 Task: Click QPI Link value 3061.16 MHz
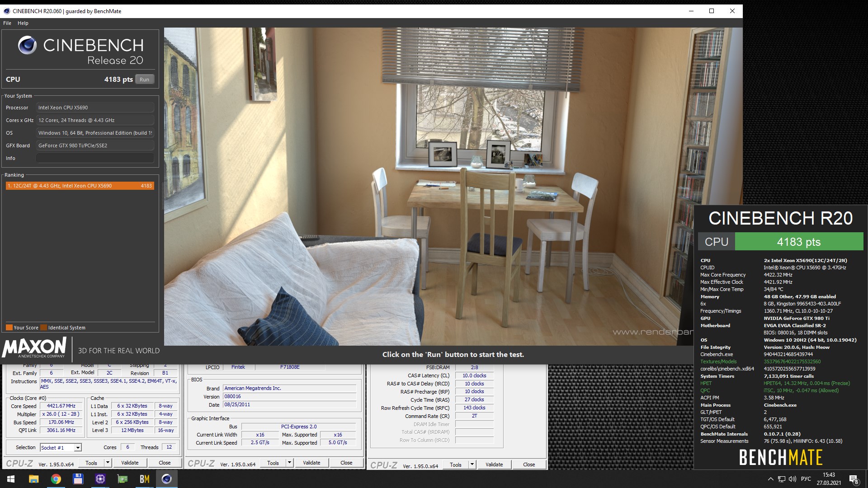tap(61, 431)
